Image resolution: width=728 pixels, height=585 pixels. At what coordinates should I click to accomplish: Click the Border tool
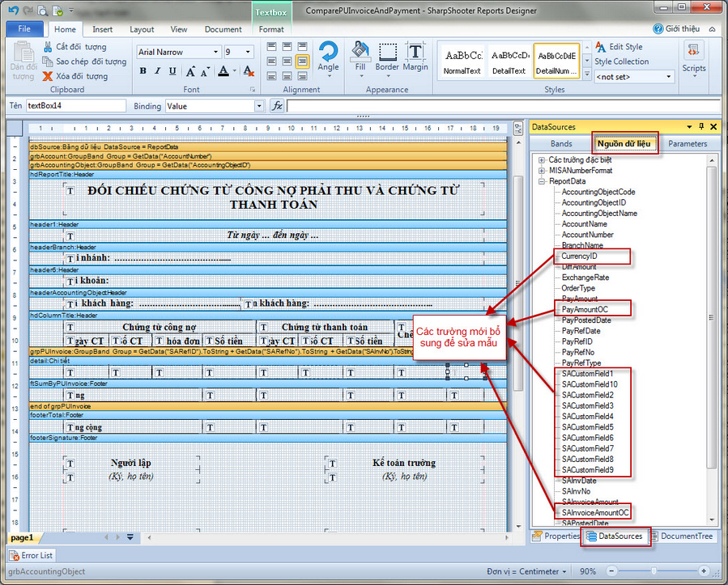coord(387,57)
